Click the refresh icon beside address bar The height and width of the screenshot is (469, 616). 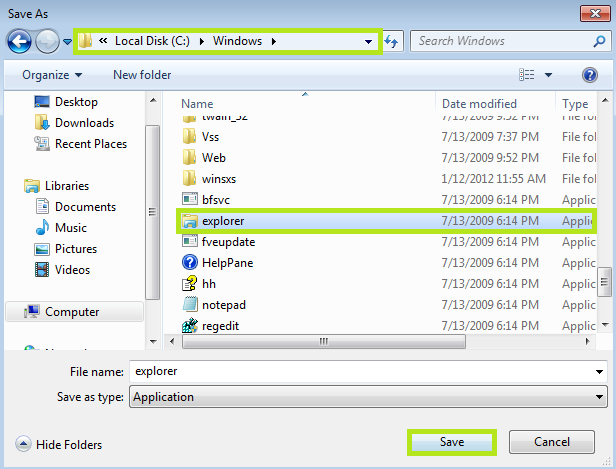391,42
